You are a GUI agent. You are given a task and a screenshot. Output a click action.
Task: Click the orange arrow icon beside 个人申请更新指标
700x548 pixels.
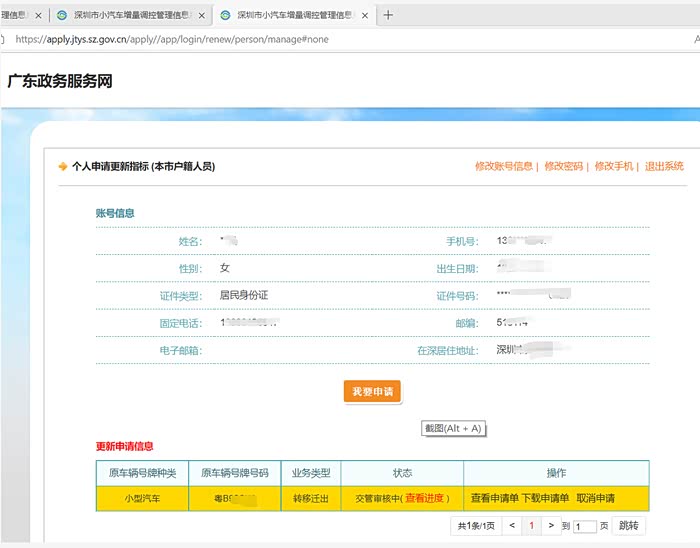pyautogui.click(x=63, y=167)
